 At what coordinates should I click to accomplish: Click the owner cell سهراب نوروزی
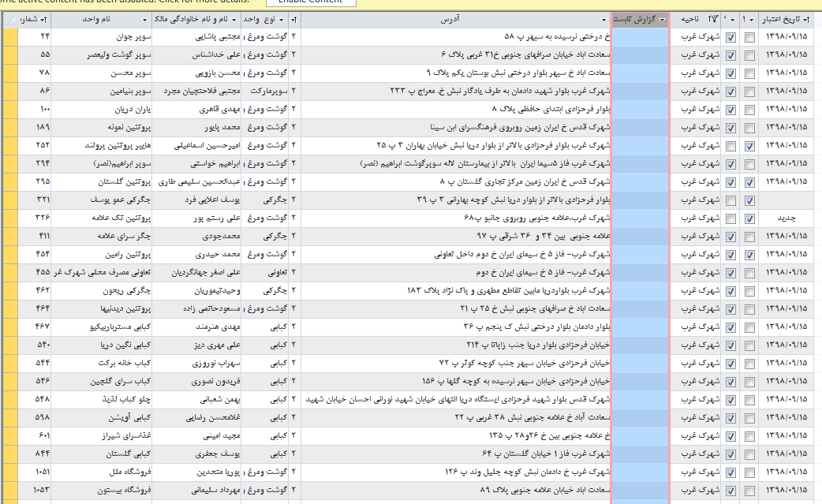tap(196, 364)
